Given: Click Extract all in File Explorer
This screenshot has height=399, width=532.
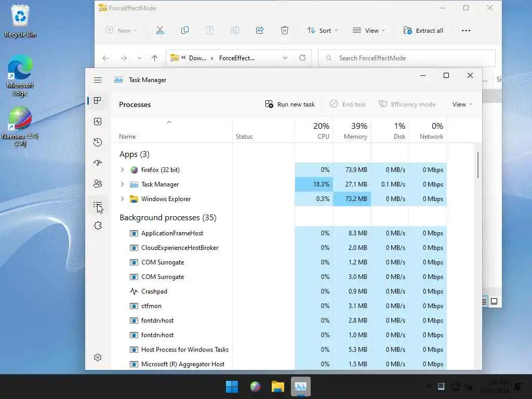Looking at the screenshot, I should [423, 31].
